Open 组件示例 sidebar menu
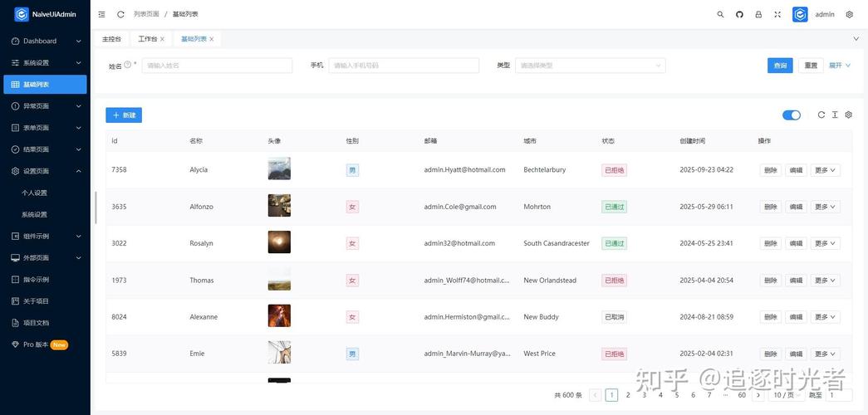The width and height of the screenshot is (868, 415). 45,237
